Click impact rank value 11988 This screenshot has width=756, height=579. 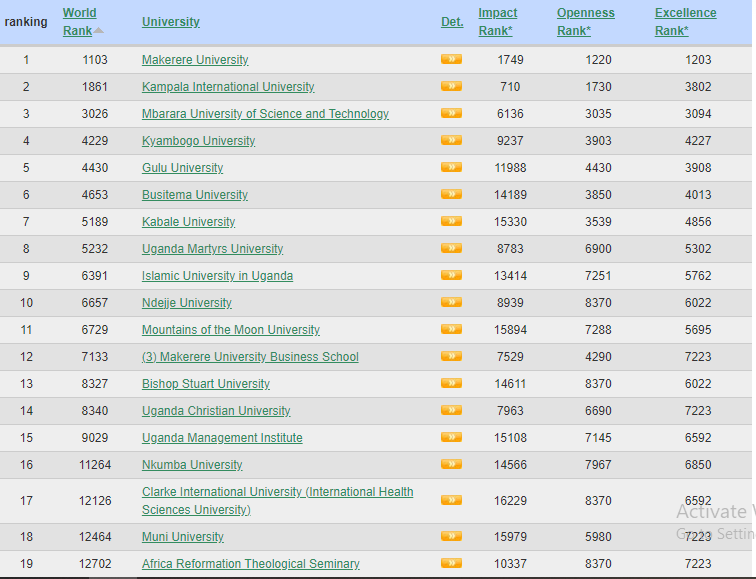[510, 168]
